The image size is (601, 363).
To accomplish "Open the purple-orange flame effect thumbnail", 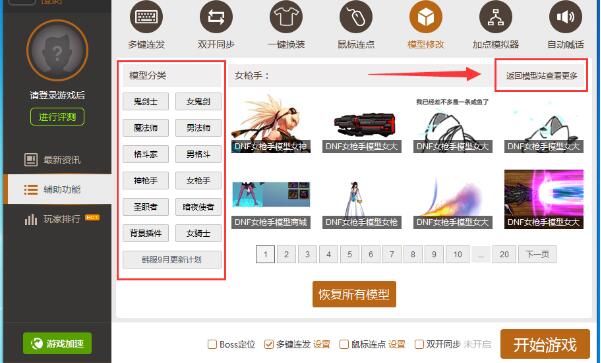I will coord(453,199).
